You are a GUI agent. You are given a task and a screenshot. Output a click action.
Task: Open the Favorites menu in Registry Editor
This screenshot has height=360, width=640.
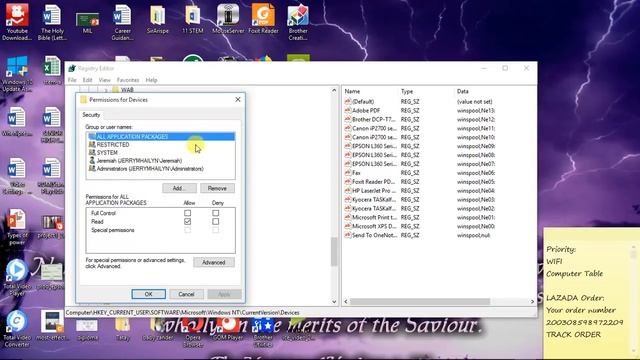click(128, 80)
